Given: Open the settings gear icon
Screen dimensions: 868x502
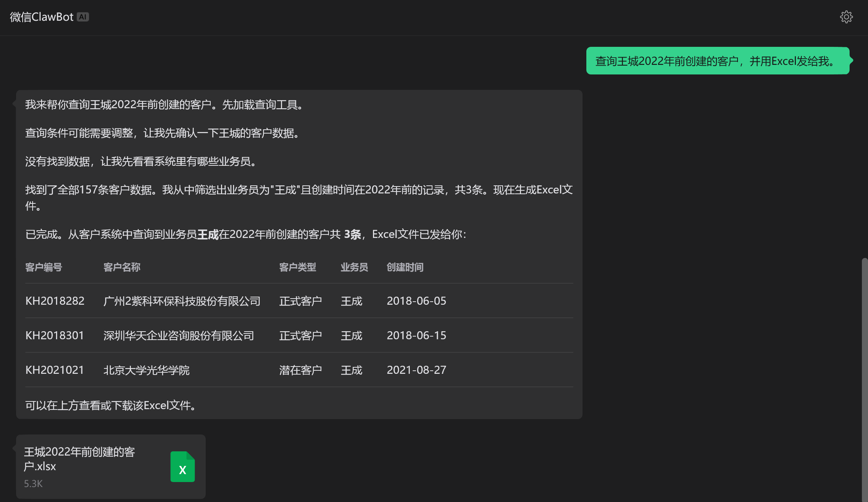Looking at the screenshot, I should click(x=846, y=17).
